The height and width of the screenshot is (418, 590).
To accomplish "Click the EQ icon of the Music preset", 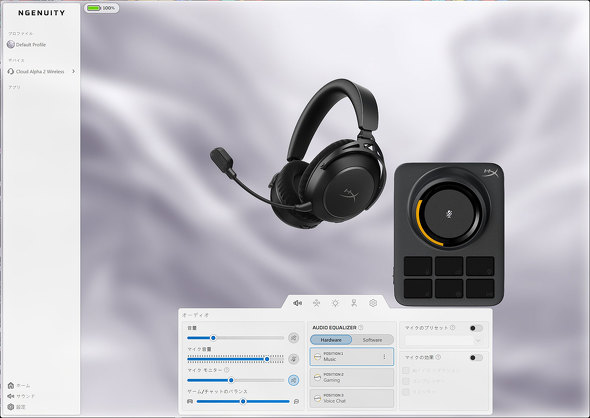I will [x=318, y=356].
